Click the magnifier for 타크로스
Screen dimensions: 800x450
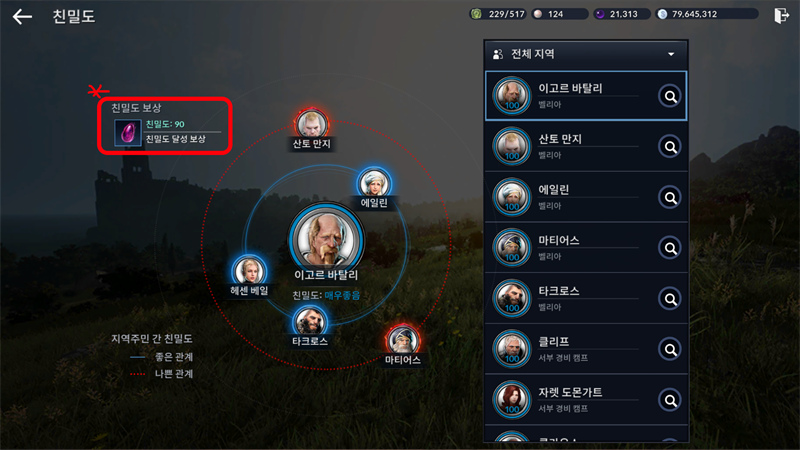pyautogui.click(x=670, y=298)
